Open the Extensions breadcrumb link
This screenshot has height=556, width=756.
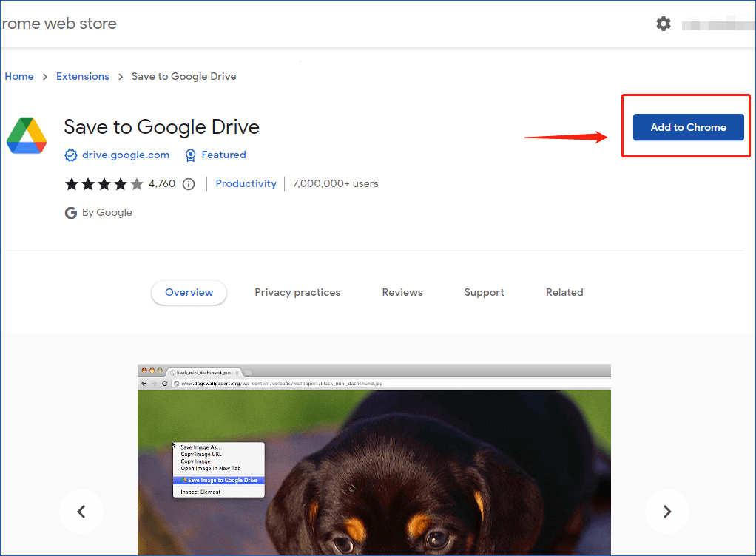83,76
